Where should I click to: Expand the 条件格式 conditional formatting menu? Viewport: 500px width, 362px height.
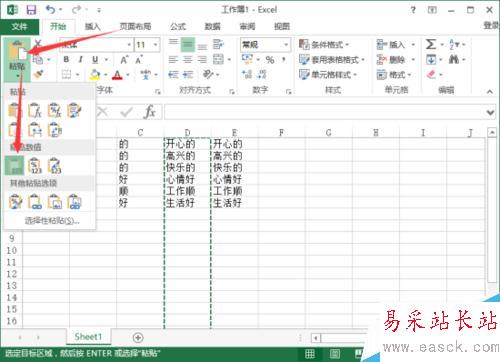(x=324, y=44)
